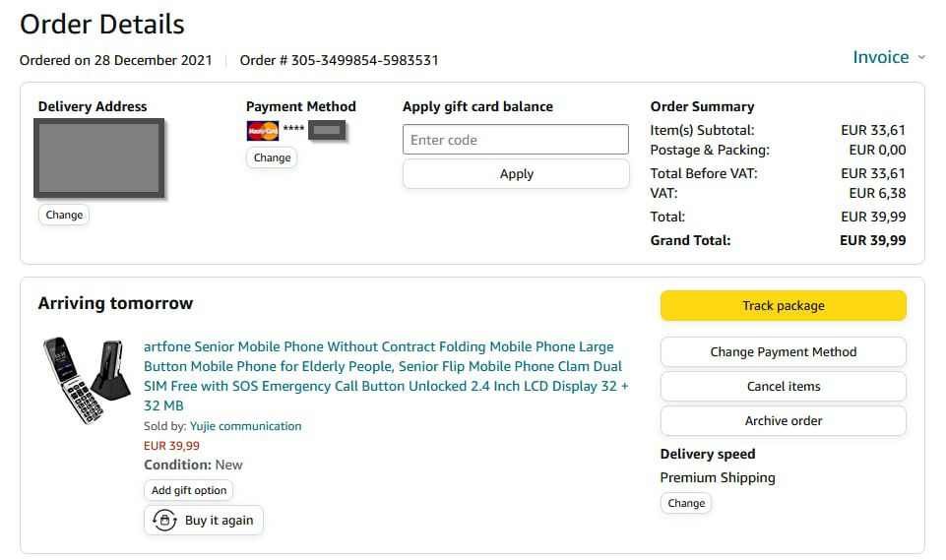Viewport: 946px width, 560px height.
Task: Change the payment method card
Action: pyautogui.click(x=272, y=157)
